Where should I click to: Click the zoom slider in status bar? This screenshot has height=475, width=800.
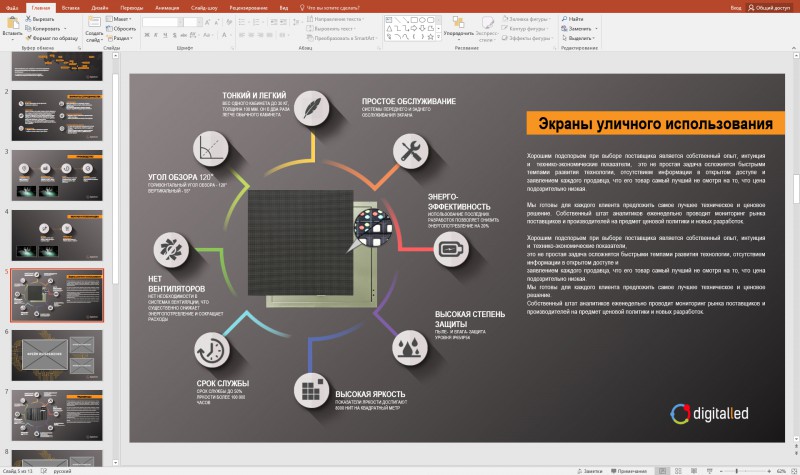click(x=746, y=471)
